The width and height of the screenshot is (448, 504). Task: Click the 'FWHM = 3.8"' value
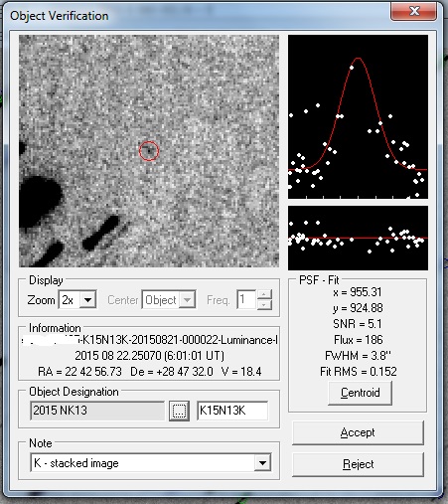358,356
